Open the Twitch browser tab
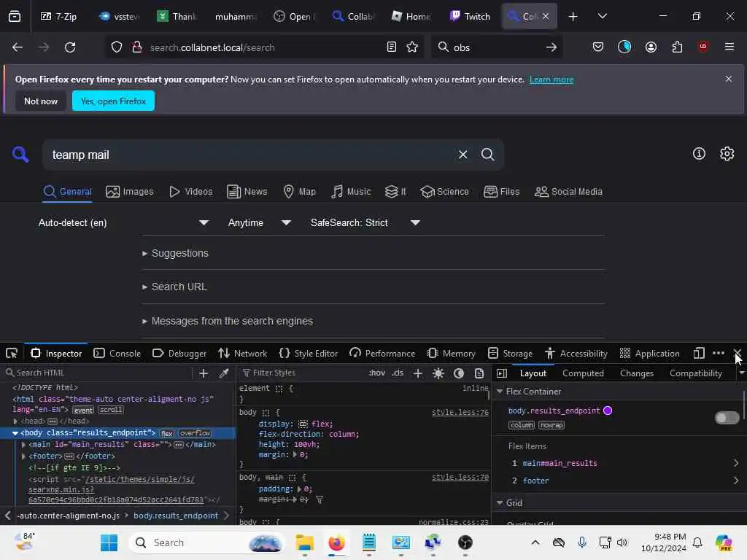This screenshot has height=560, width=747. [471, 16]
